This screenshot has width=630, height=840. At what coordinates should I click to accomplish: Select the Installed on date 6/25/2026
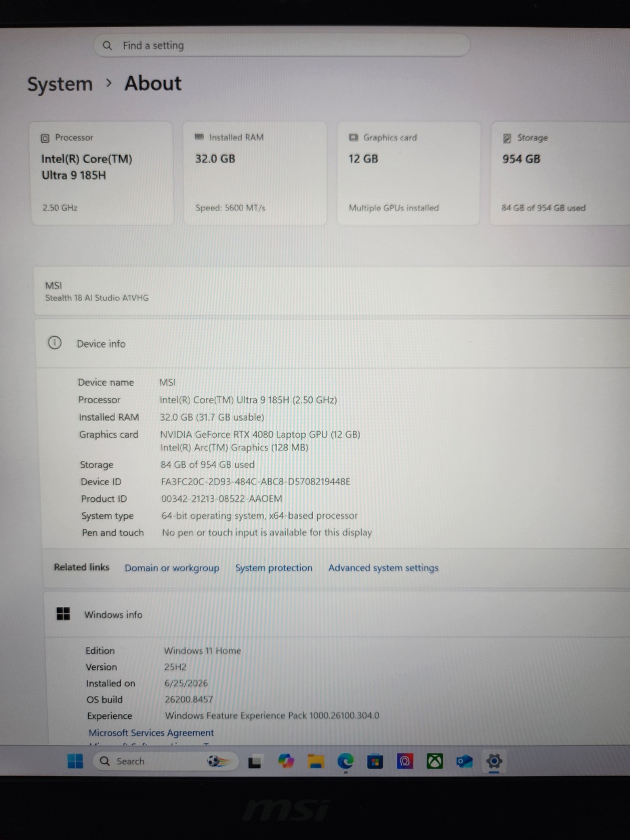[x=186, y=683]
